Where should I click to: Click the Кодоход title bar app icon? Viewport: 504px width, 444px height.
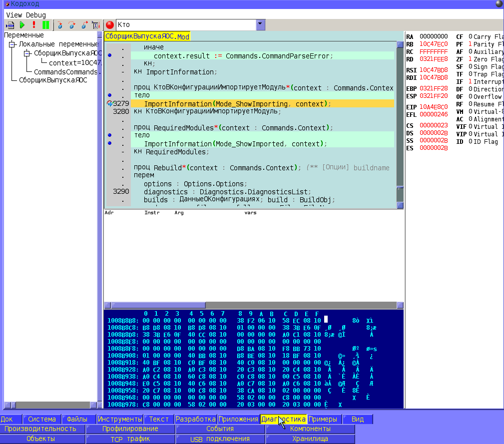click(7, 4)
